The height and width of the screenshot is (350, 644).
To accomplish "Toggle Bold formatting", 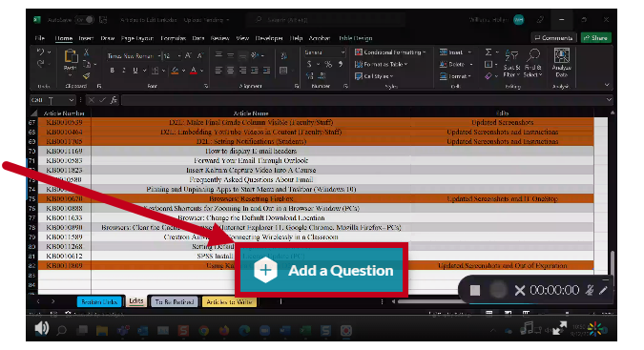I will 113,71.
